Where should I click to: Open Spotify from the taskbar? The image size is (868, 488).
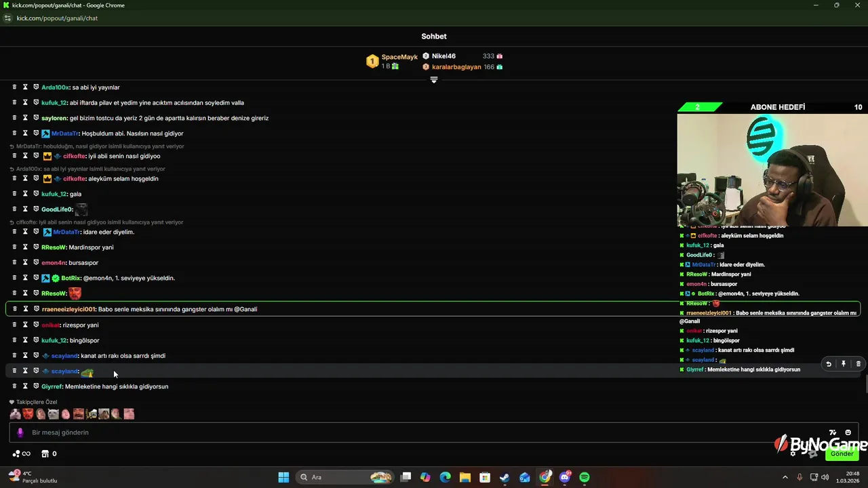[585, 477]
